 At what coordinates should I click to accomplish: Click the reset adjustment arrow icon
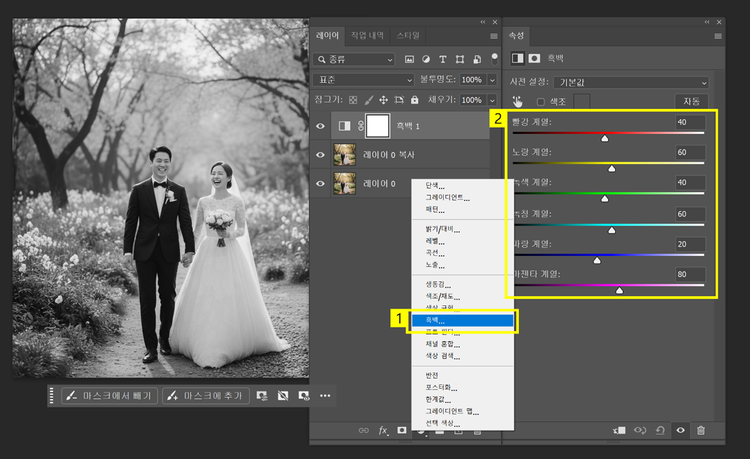(660, 430)
